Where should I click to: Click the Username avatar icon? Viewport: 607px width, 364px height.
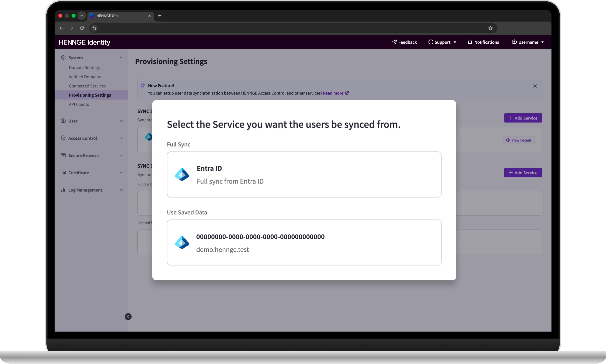[x=515, y=42]
